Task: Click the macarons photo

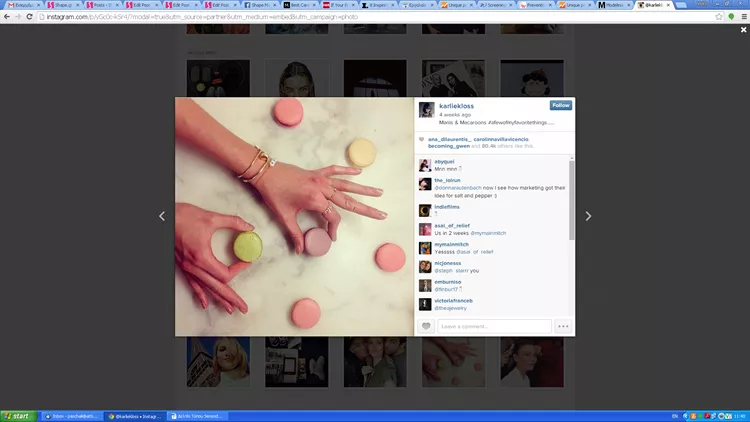Action: point(295,216)
